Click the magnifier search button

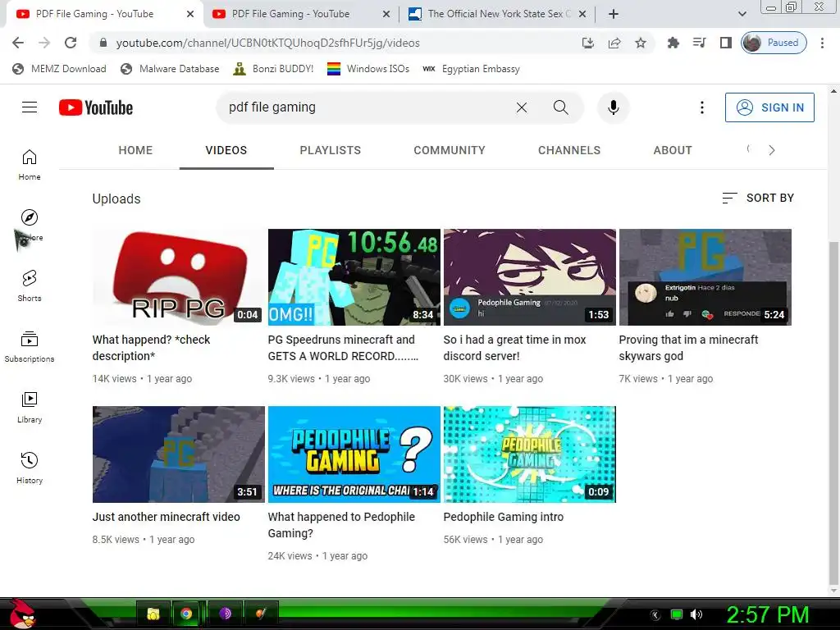tap(560, 107)
